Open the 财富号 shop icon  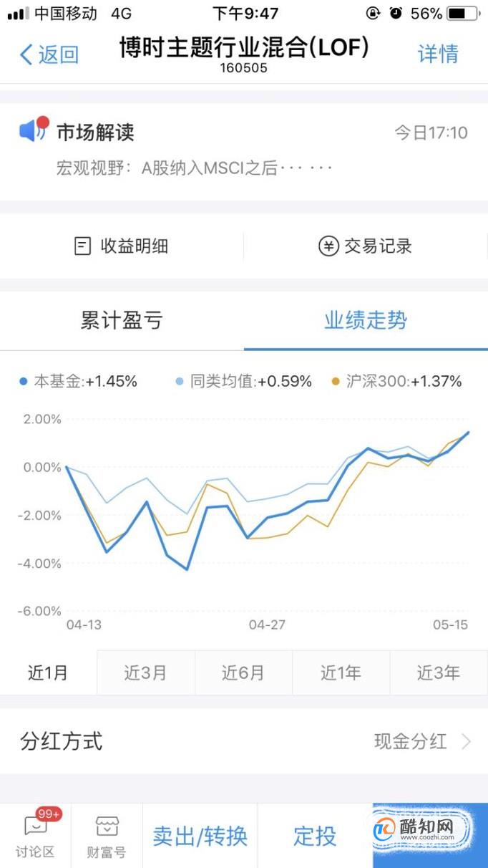pyautogui.click(x=107, y=826)
